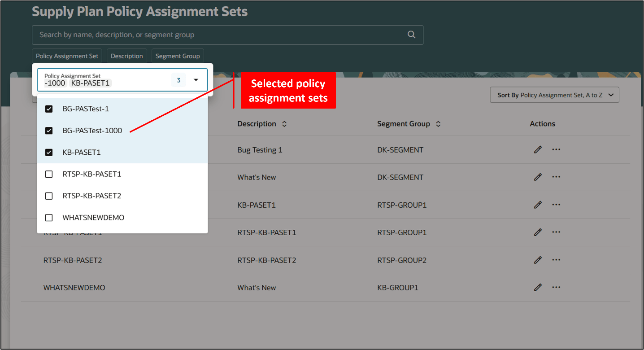Sort rows using the Description column chevrons
The height and width of the screenshot is (350, 644).
284,123
